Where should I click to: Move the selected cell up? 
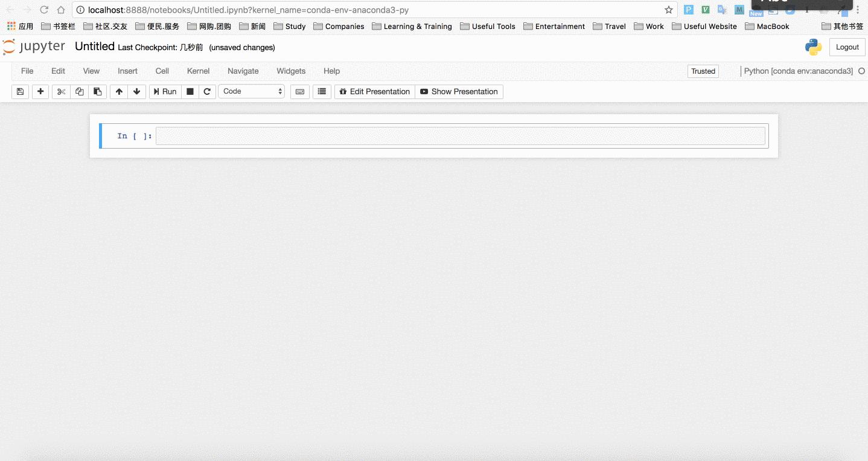click(119, 91)
